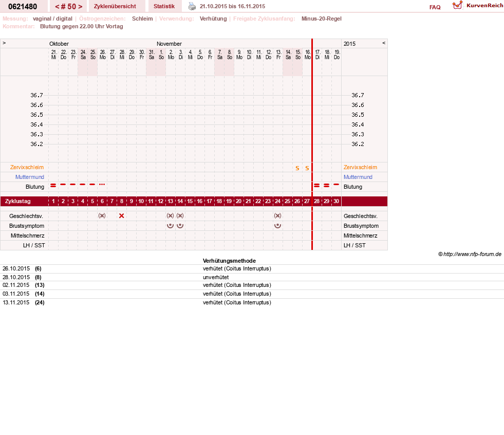Click the printer icon
This screenshot has height=435, width=504.
[x=192, y=6]
